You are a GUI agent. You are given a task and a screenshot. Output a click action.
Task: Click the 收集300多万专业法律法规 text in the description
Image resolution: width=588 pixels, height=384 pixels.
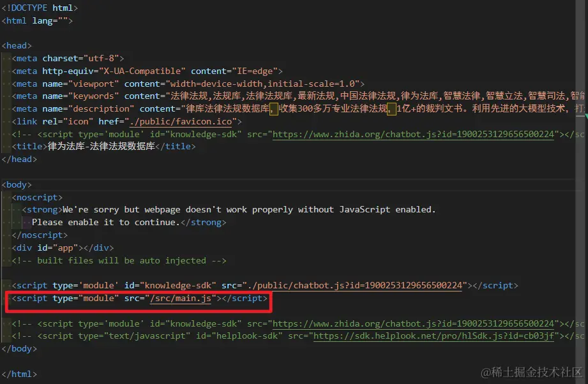(333, 109)
